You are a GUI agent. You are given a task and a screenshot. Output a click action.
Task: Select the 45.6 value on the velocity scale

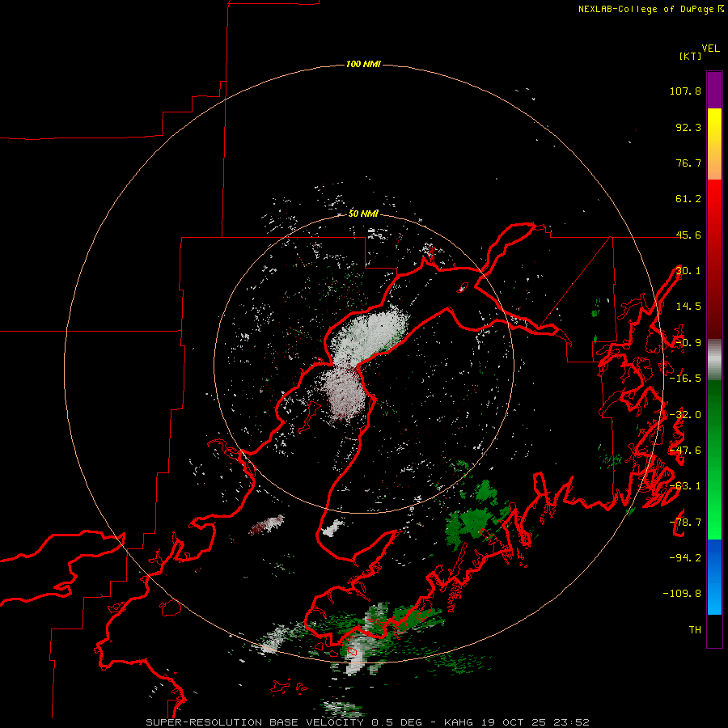[688, 235]
